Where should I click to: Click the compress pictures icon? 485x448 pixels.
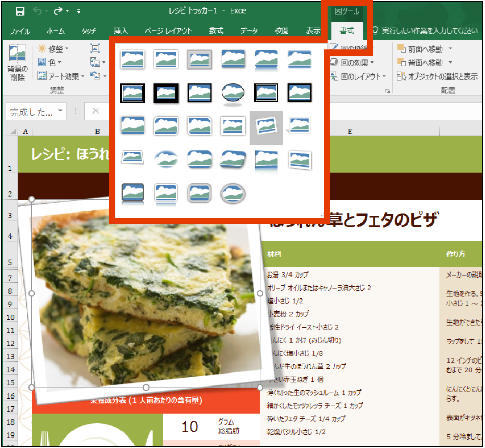pos(95,48)
